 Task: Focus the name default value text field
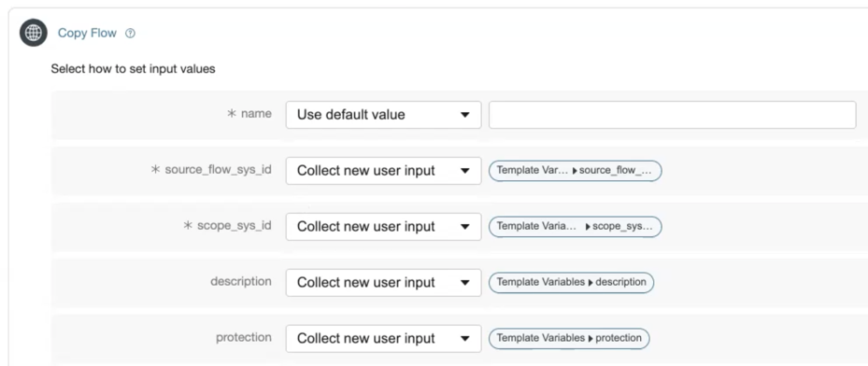point(672,115)
